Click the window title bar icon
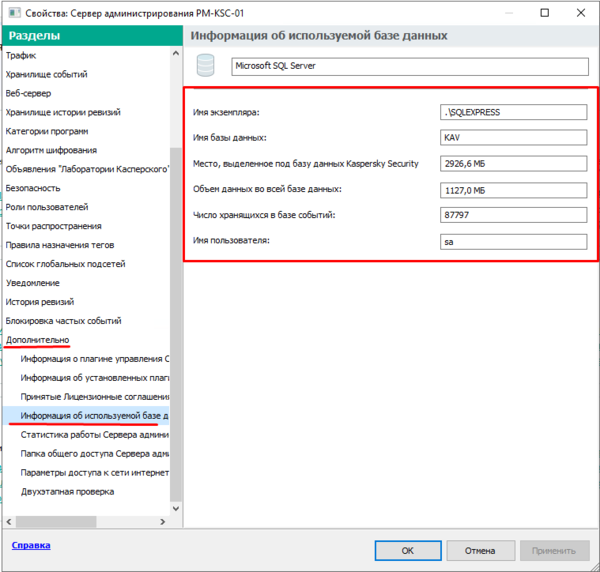600x572 pixels. [15, 13]
